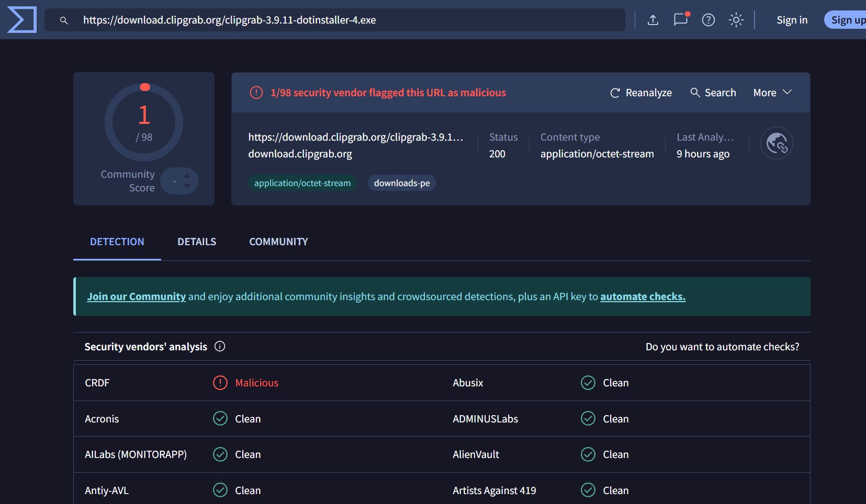The height and width of the screenshot is (504, 866).
Task: Click the 9 hours ago value
Action: (x=703, y=154)
